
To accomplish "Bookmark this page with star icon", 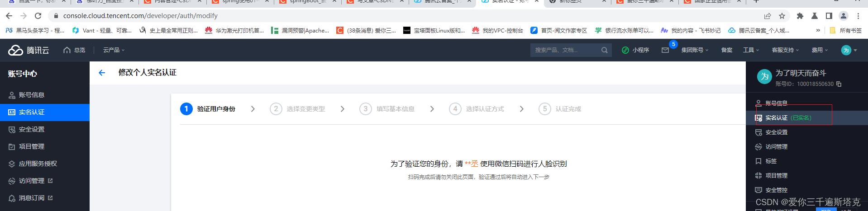I will (782, 16).
